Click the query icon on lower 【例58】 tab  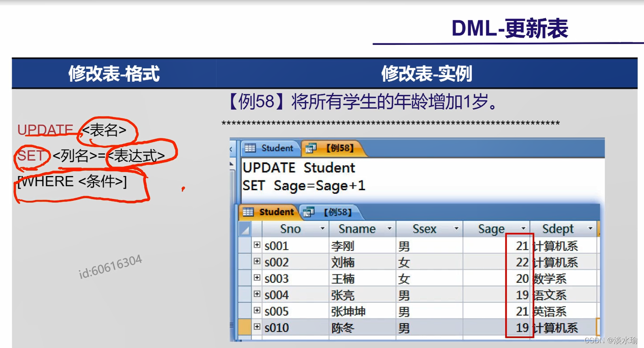point(309,212)
